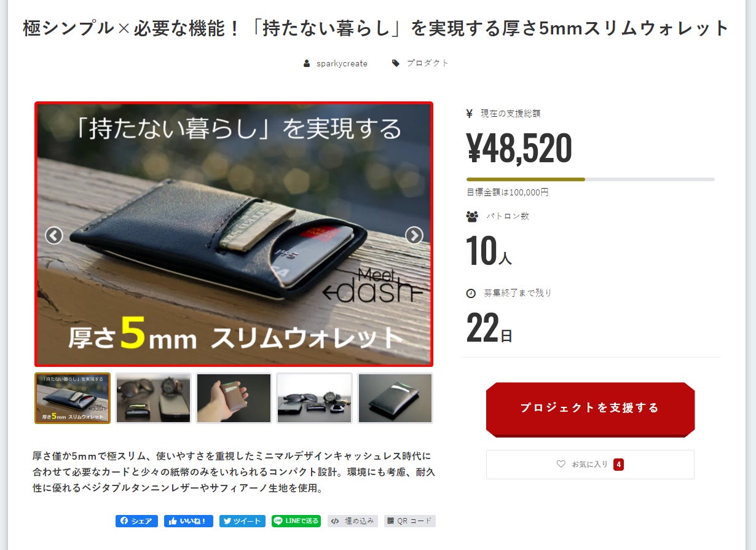Viewport: 756px width, 550px height.
Task: Show the QR コード for project
Action: (410, 521)
